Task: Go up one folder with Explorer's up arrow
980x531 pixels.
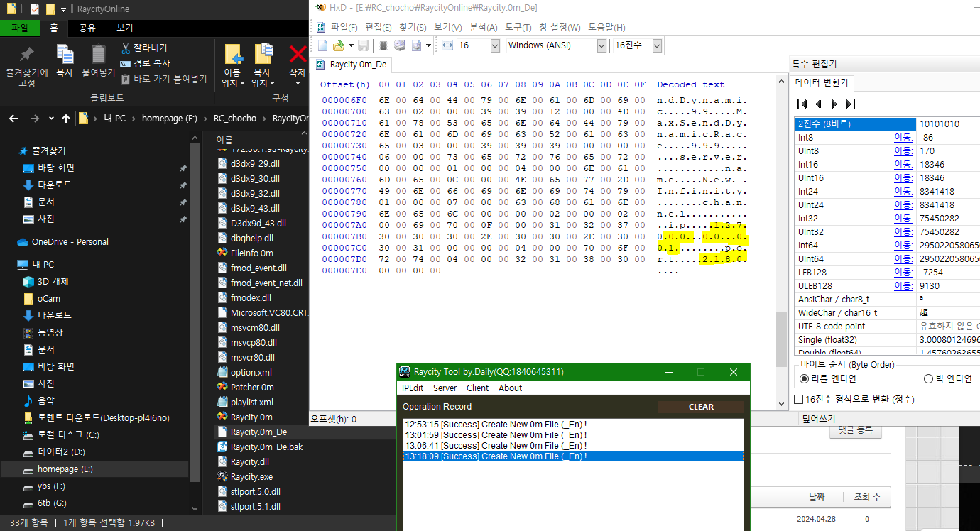Action: [x=66, y=118]
